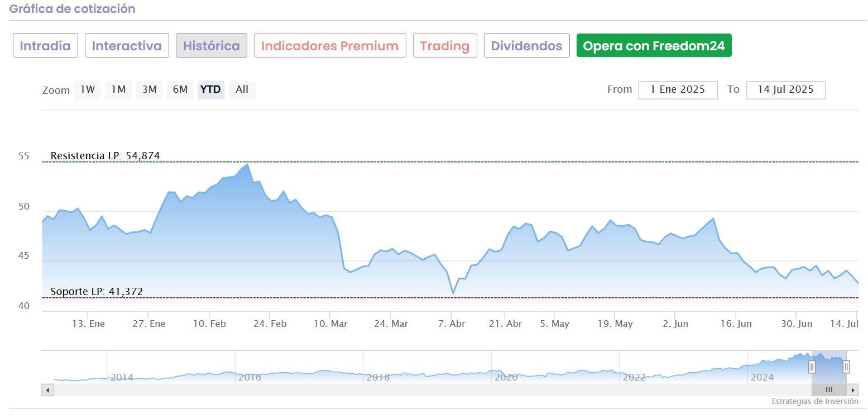This screenshot has width=868, height=418.
Task: Click the navigator scrollbar left arrow
Action: (47, 390)
